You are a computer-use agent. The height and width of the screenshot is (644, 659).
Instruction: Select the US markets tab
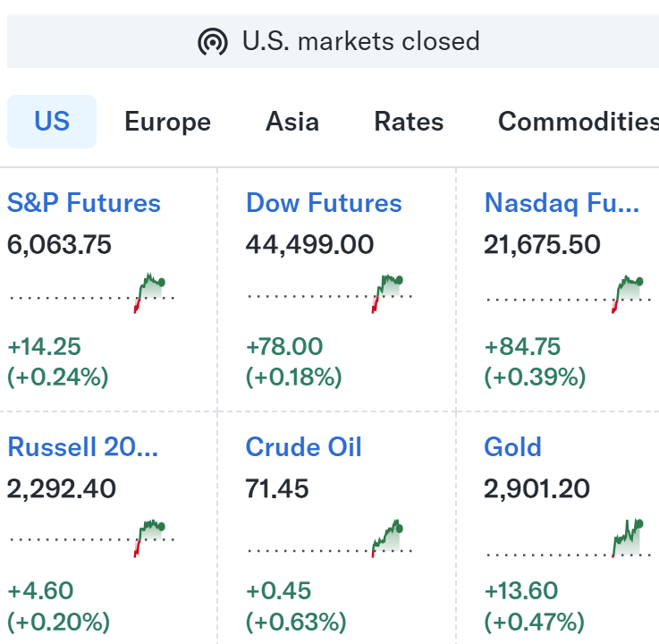click(52, 122)
